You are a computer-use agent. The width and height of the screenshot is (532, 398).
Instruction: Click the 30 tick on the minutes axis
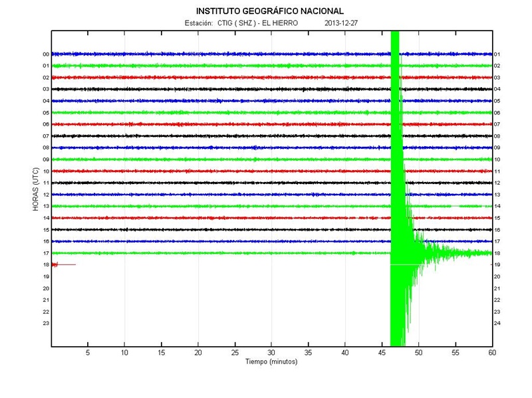(271, 352)
